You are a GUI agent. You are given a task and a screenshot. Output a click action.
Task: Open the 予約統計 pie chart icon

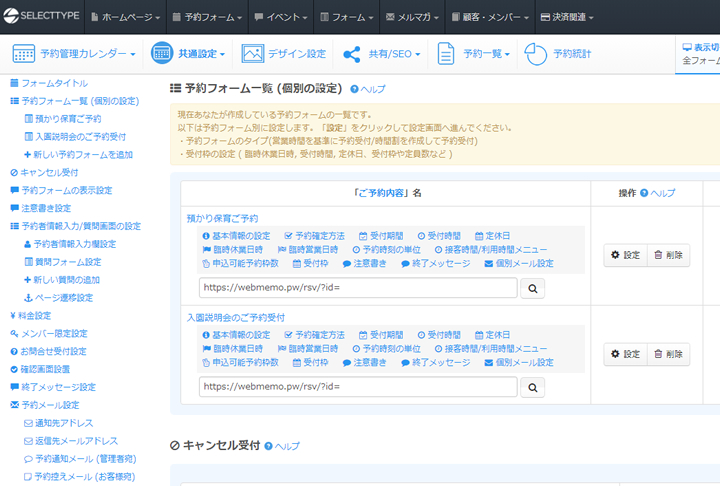pyautogui.click(x=537, y=54)
